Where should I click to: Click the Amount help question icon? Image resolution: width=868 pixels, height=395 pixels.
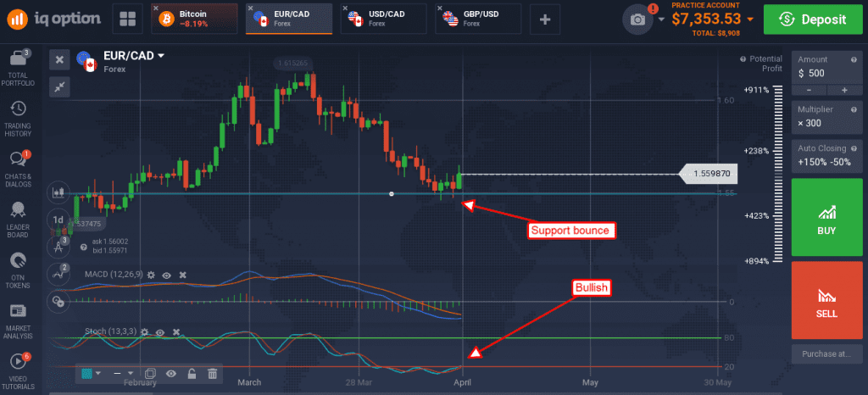pyautogui.click(x=854, y=59)
